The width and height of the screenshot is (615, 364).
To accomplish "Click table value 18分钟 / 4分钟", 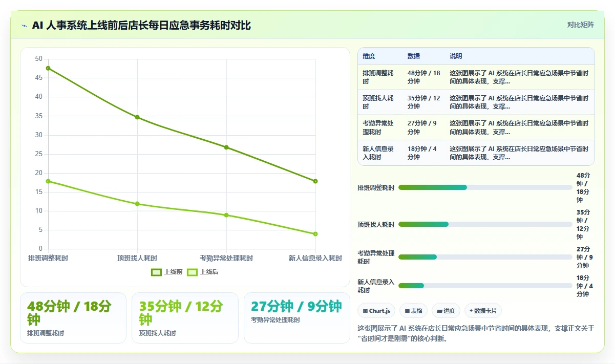I will [x=422, y=153].
